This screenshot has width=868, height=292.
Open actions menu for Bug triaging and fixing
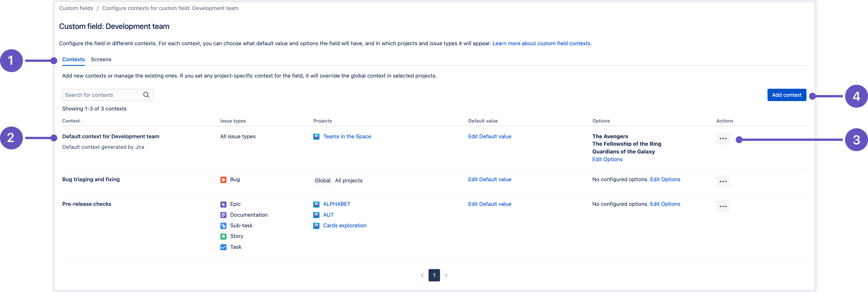[x=723, y=181]
